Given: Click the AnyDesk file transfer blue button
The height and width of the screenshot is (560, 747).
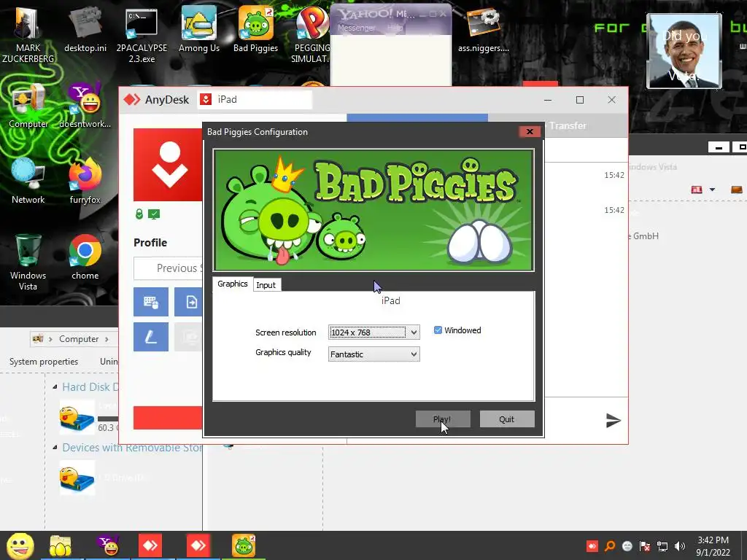Looking at the screenshot, I should (x=189, y=302).
